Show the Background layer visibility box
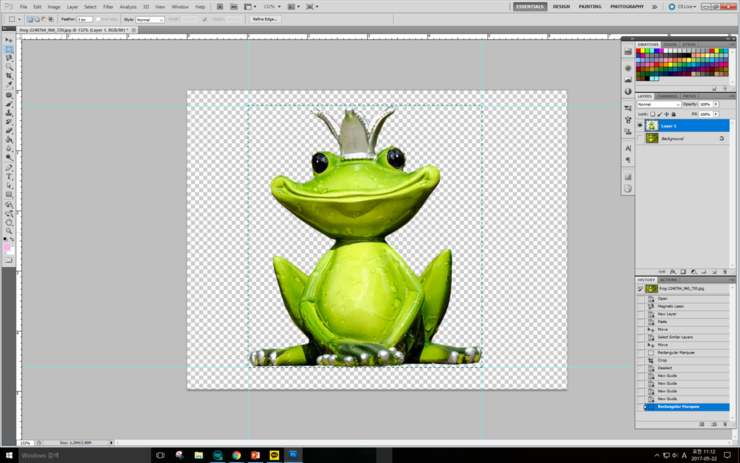The image size is (740, 463). [641, 138]
